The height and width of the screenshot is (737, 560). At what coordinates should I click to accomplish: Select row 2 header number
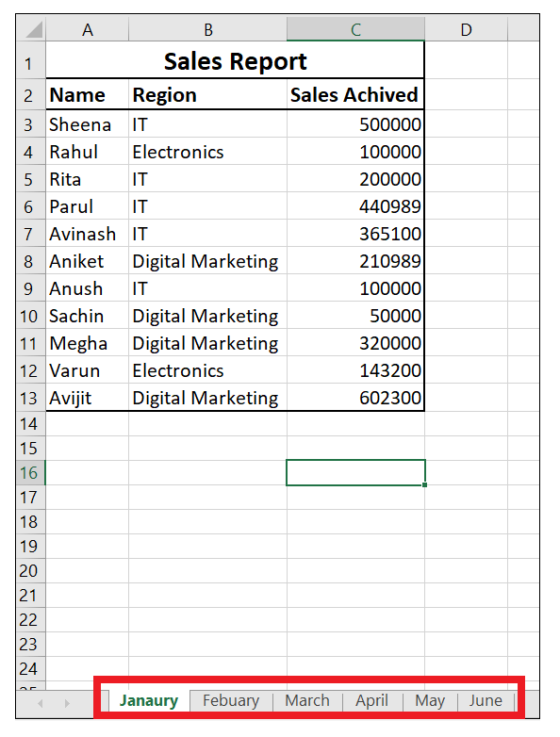tap(30, 94)
